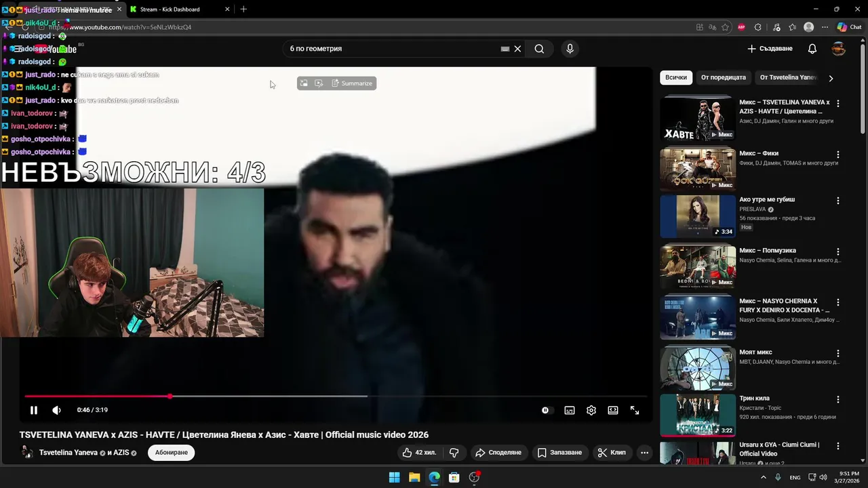Like the video (42 хил.)
This screenshot has height=488, width=868.
coord(419,452)
